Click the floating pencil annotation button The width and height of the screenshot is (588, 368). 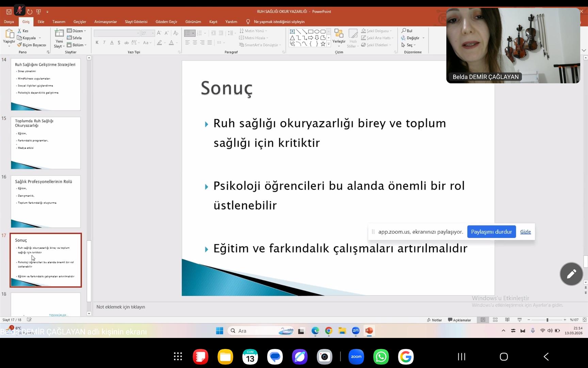(571, 274)
